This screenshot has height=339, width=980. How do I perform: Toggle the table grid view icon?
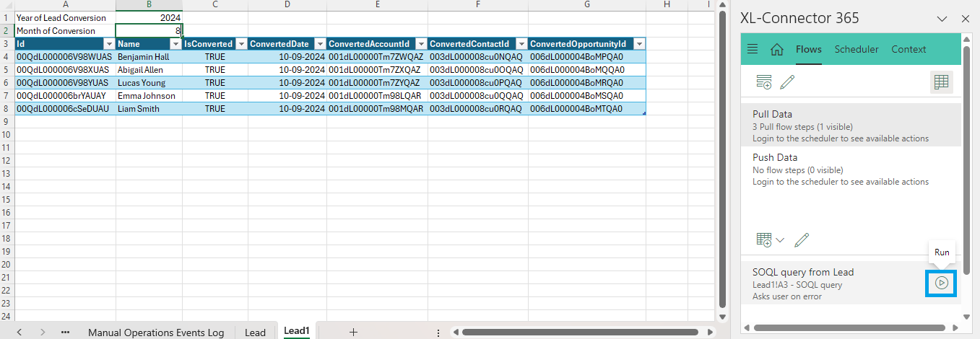click(940, 82)
